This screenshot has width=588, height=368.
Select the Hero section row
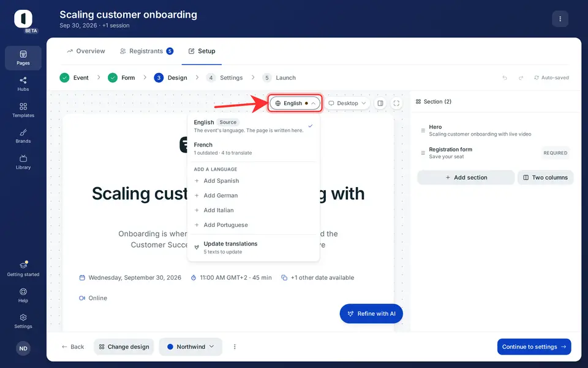(x=495, y=131)
